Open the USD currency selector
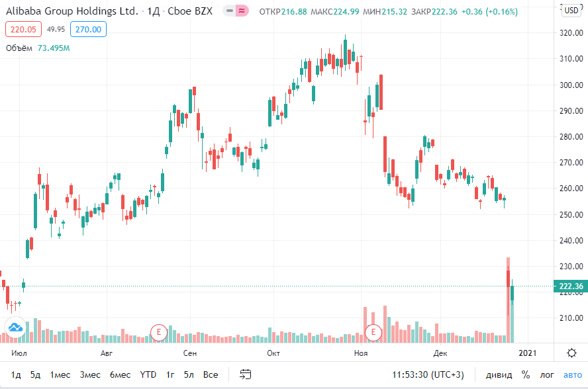Viewport: 588px width, 389px height. pos(571,11)
